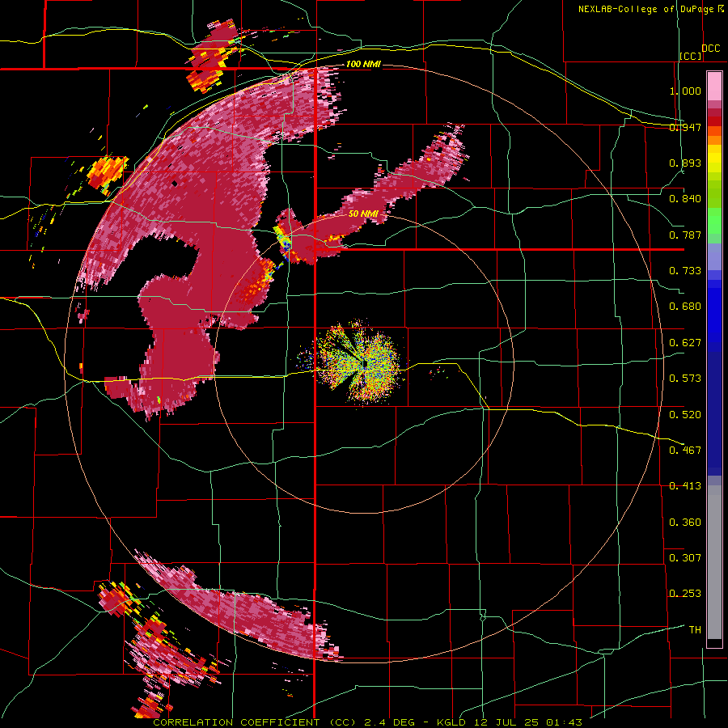Click the Correlation Coefficient caption at bottom
This screenshot has width=728, height=728.
pyautogui.click(x=367, y=722)
